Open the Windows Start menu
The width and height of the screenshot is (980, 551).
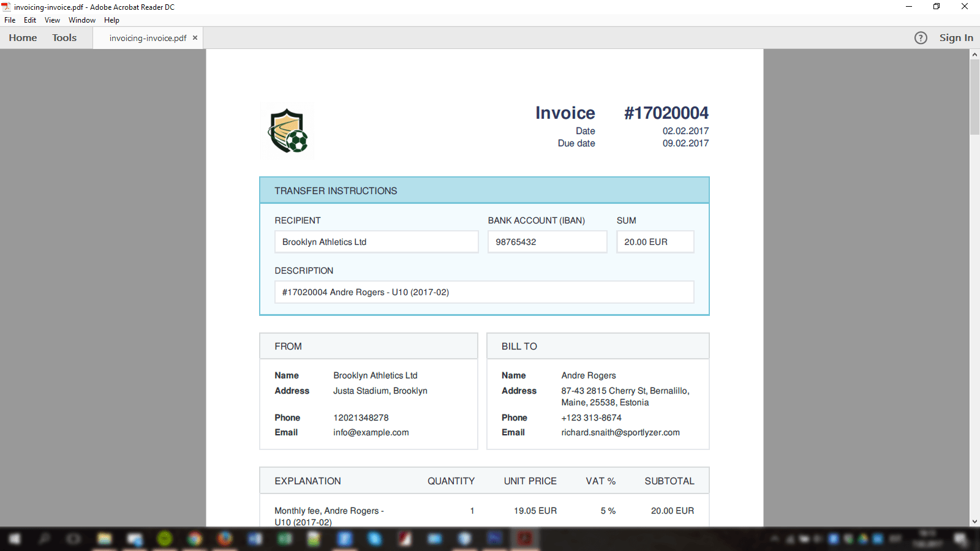click(14, 539)
